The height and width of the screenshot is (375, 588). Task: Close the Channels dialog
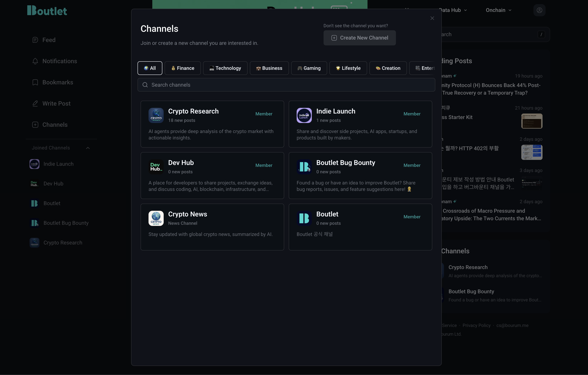click(432, 18)
